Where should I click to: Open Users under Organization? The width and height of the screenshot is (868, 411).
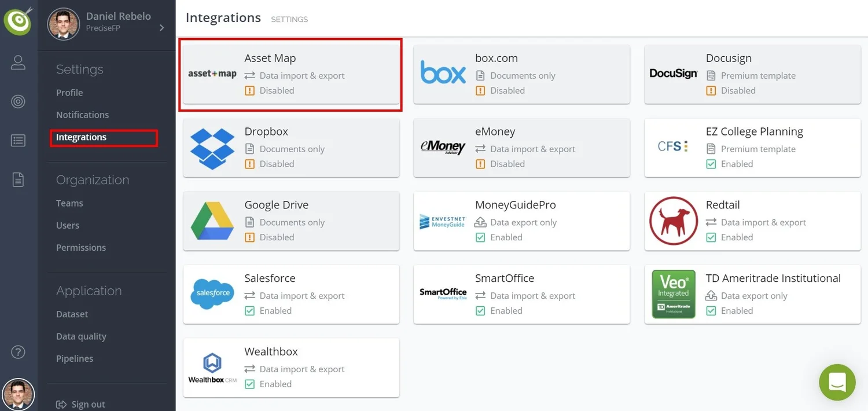(x=68, y=225)
